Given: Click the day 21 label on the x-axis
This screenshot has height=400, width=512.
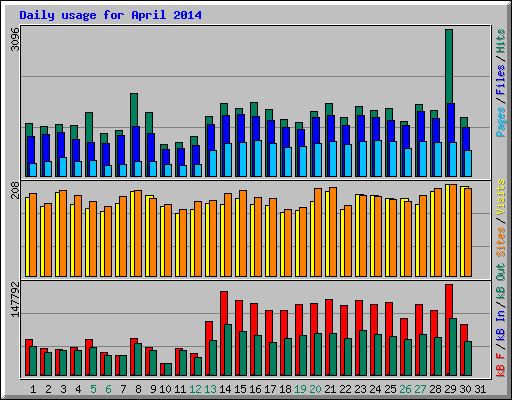Looking at the screenshot, I should click(x=330, y=389).
